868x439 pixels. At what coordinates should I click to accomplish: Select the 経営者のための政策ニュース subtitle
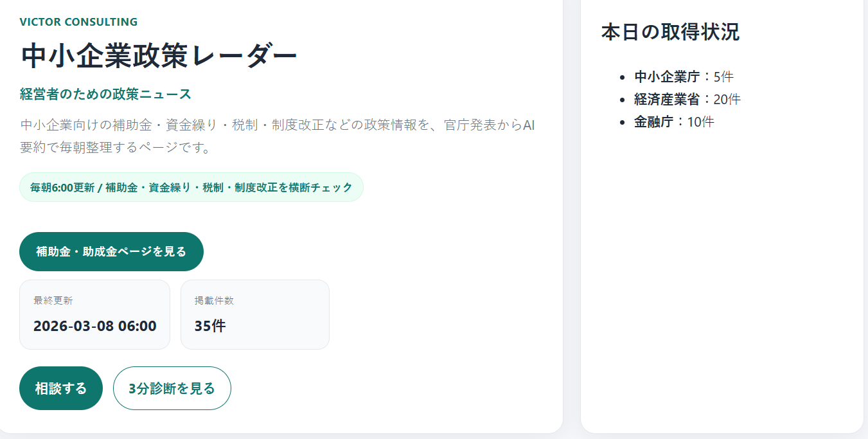[x=105, y=94]
